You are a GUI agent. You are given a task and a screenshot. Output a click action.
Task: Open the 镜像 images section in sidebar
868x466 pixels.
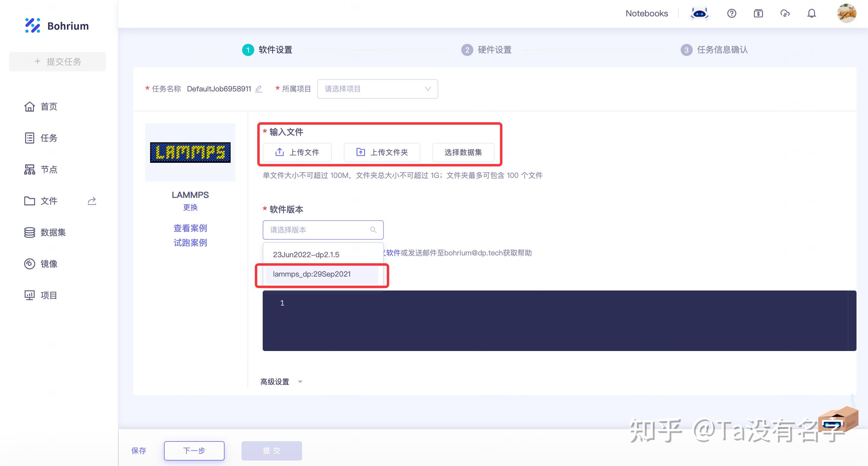pos(49,264)
